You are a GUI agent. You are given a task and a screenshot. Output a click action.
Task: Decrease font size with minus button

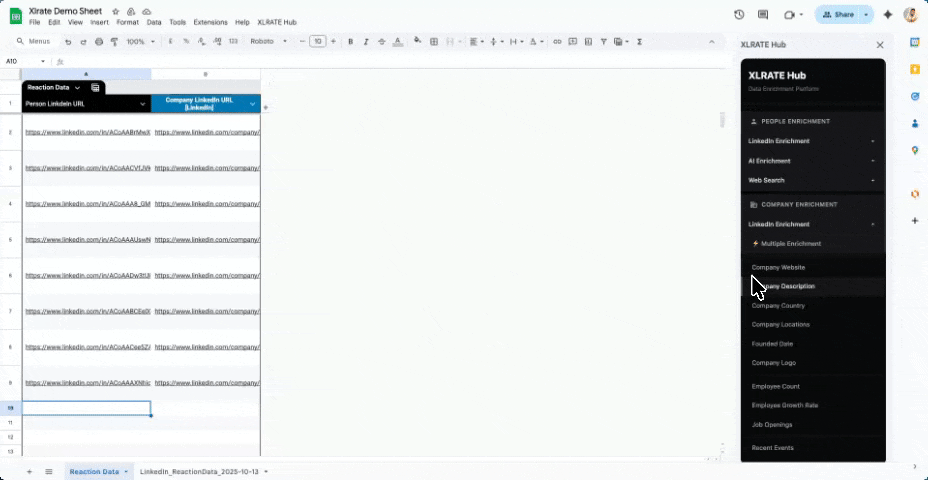(x=302, y=41)
